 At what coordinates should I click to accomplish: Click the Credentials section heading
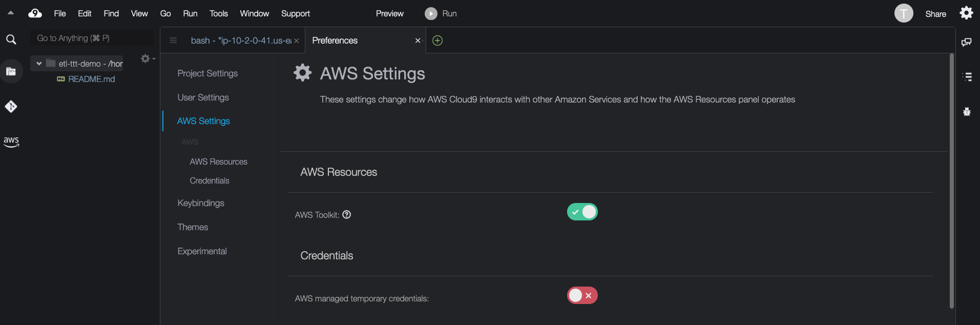click(327, 256)
